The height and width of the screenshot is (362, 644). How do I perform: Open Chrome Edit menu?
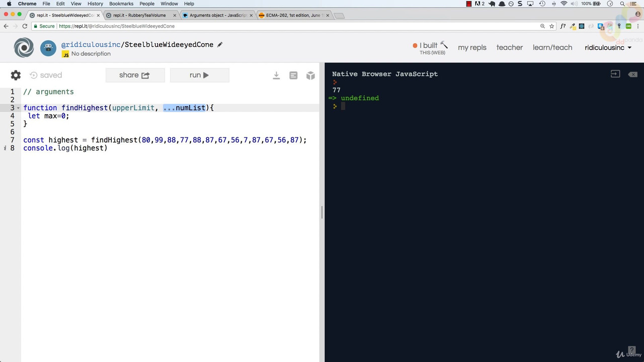coord(60,4)
